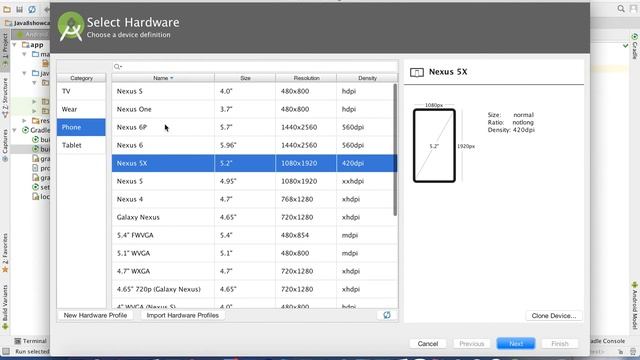Collapse the java folder under app
Viewport: 640px width, 360px height.
click(x=24, y=73)
